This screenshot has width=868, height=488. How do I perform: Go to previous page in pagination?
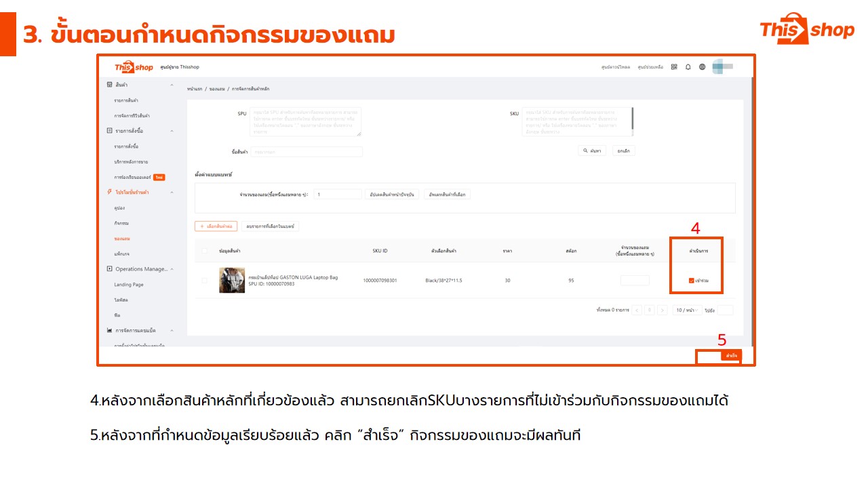tap(637, 310)
